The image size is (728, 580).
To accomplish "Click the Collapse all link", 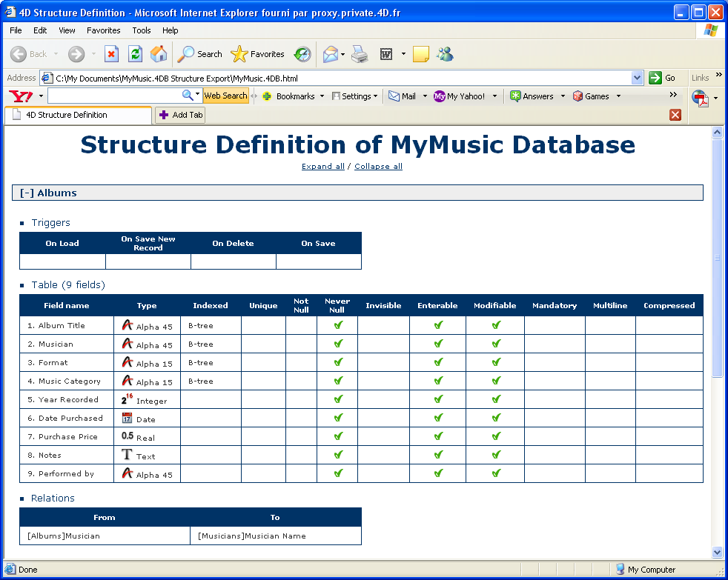I will [x=378, y=167].
